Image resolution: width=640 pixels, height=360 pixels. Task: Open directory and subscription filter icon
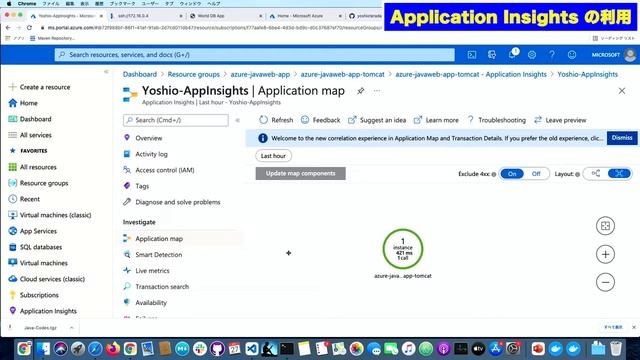tap(492, 55)
